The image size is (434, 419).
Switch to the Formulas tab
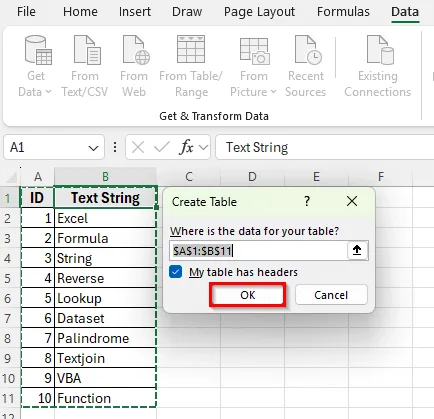[x=343, y=12]
